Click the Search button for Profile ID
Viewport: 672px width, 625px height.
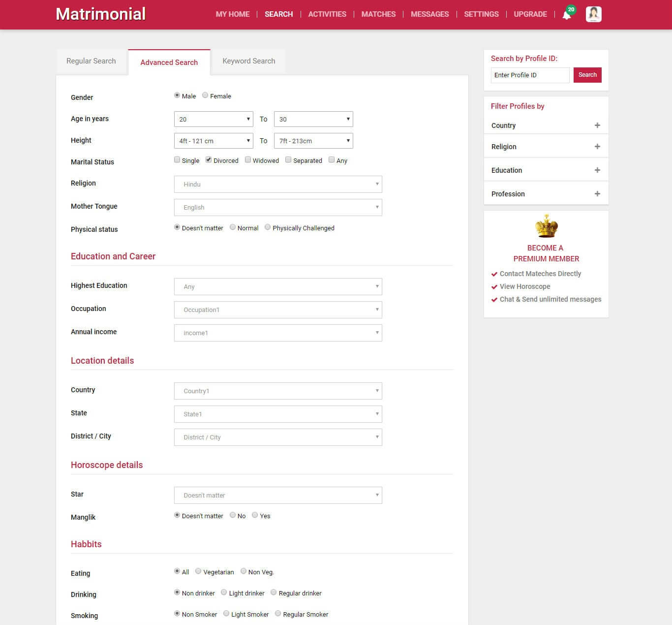(x=587, y=75)
